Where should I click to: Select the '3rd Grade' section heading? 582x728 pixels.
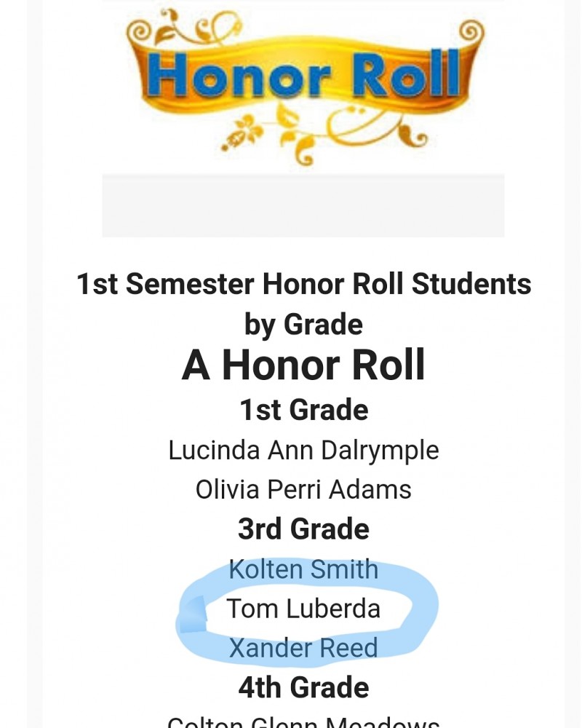(x=303, y=529)
